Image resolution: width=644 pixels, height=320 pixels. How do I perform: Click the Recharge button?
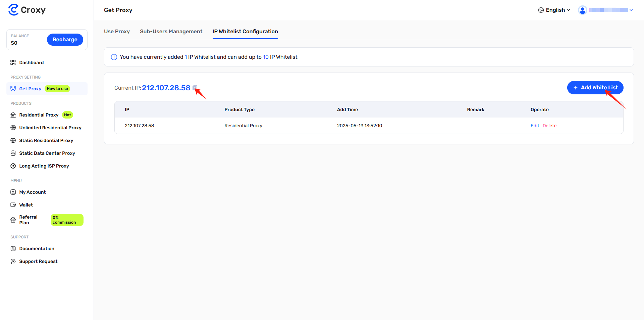coord(65,40)
